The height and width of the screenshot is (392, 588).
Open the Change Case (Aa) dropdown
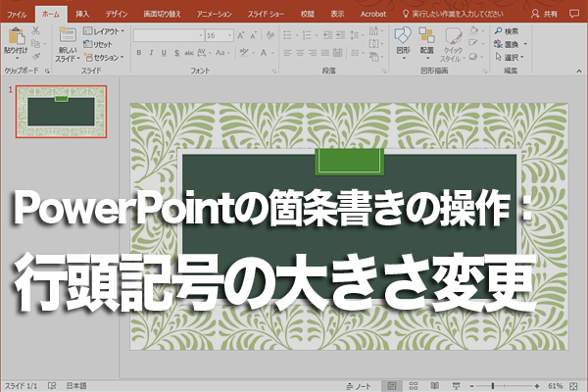[x=222, y=53]
